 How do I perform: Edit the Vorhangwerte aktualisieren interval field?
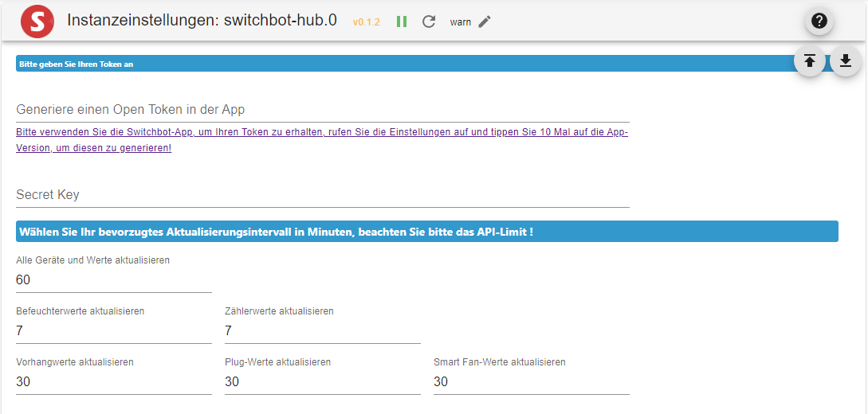point(114,382)
